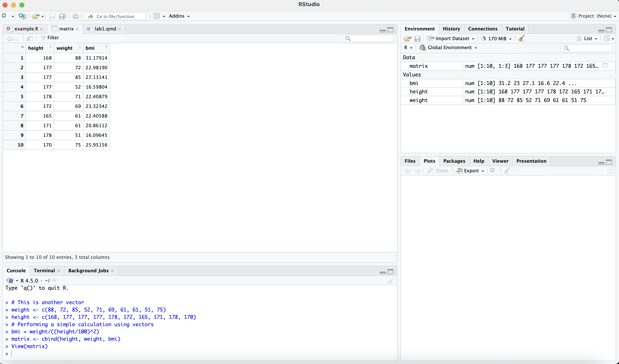Open the Packages tab

tap(454, 161)
